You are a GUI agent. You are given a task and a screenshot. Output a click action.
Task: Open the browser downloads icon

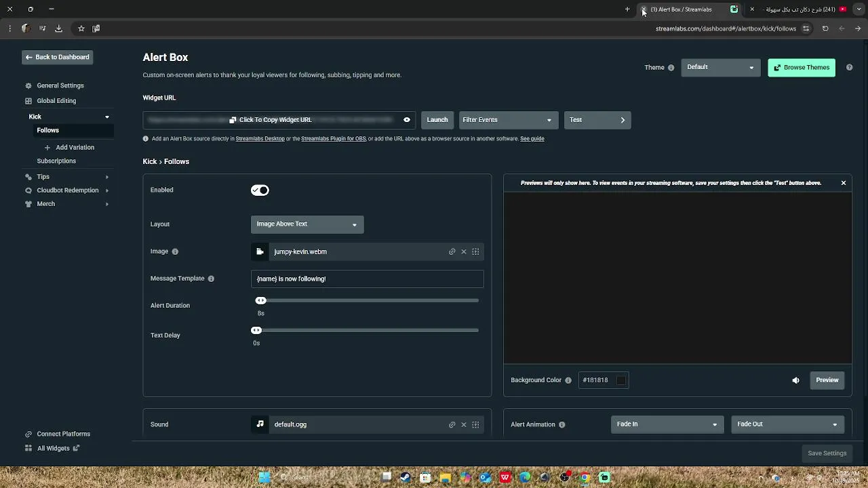pyautogui.click(x=58, y=28)
